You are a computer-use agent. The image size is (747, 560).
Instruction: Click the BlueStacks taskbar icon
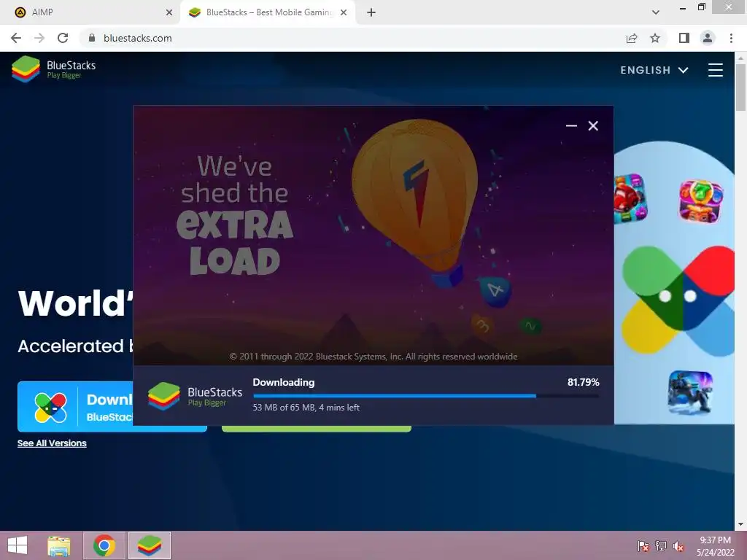click(x=150, y=545)
